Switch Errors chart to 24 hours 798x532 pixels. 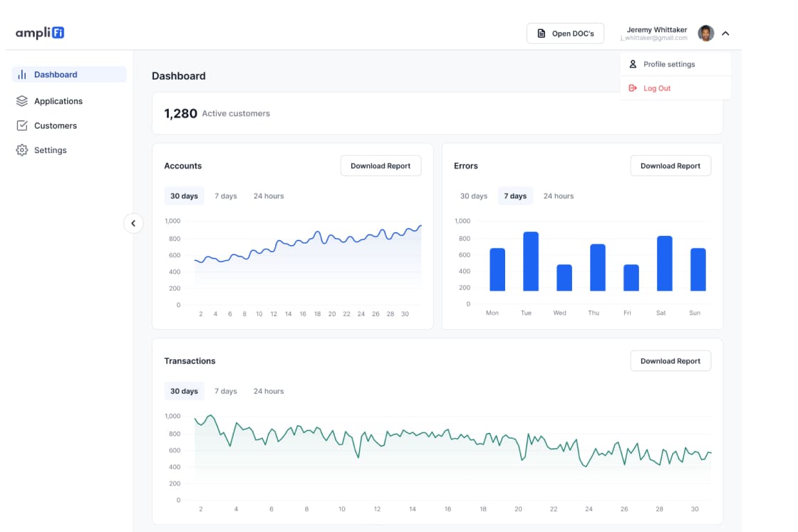[x=559, y=196]
